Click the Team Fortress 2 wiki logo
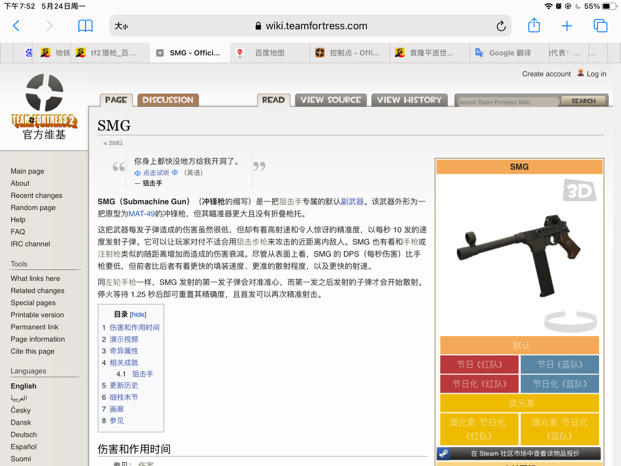621x466 pixels. [x=44, y=107]
